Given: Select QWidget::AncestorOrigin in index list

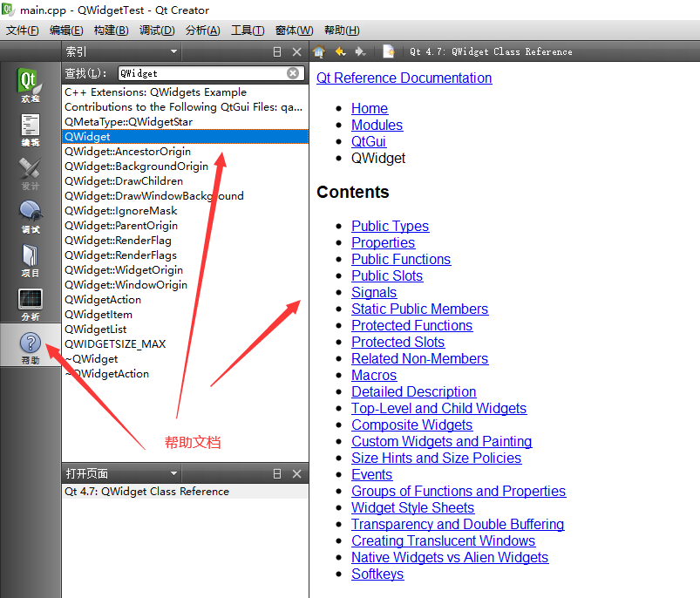Looking at the screenshot, I should point(185,152).
